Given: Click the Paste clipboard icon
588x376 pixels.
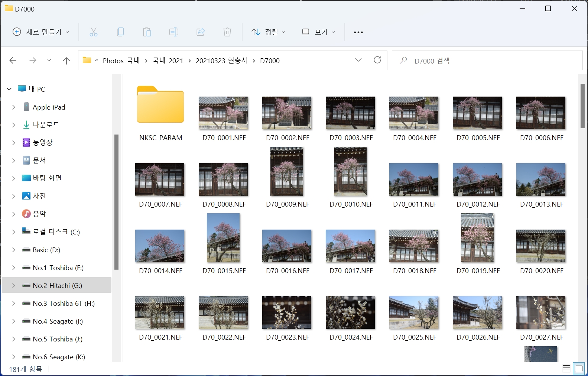Looking at the screenshot, I should 147,32.
